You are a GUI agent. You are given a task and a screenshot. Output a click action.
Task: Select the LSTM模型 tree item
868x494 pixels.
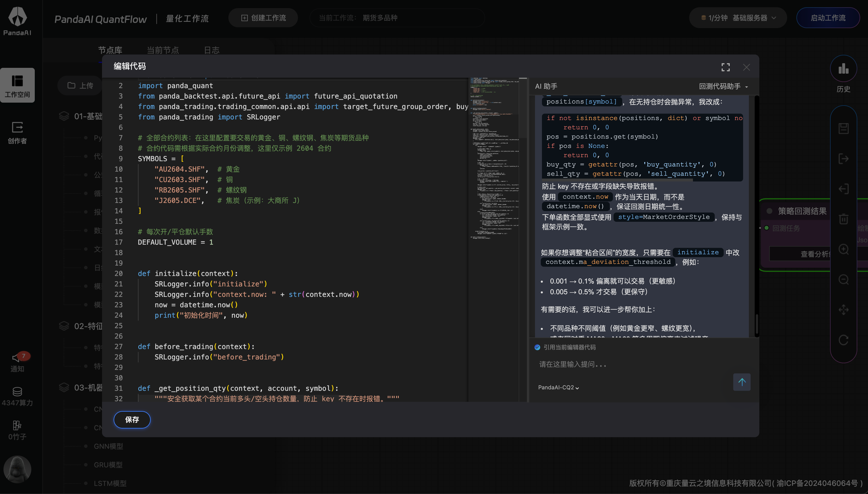tap(110, 483)
